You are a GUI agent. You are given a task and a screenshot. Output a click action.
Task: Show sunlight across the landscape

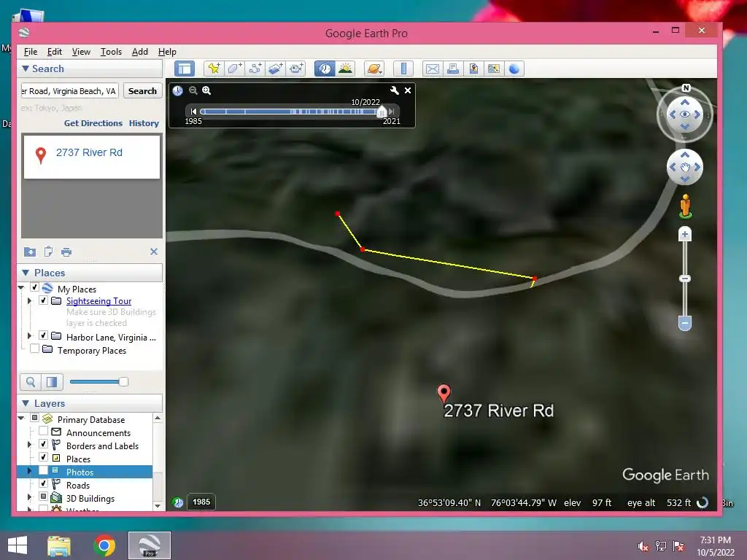(x=345, y=69)
